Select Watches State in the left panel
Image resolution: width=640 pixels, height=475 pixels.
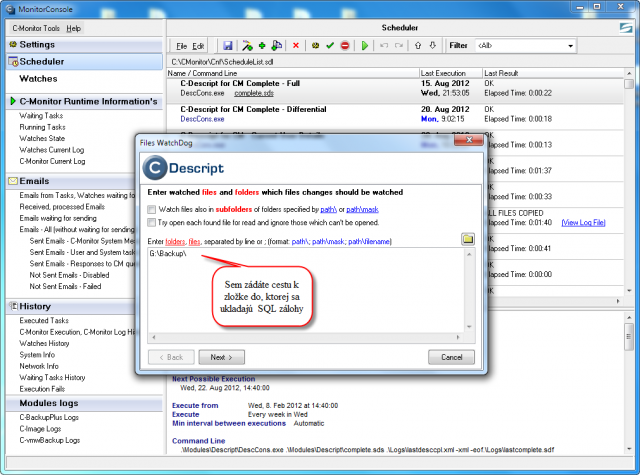pyautogui.click(x=42, y=139)
